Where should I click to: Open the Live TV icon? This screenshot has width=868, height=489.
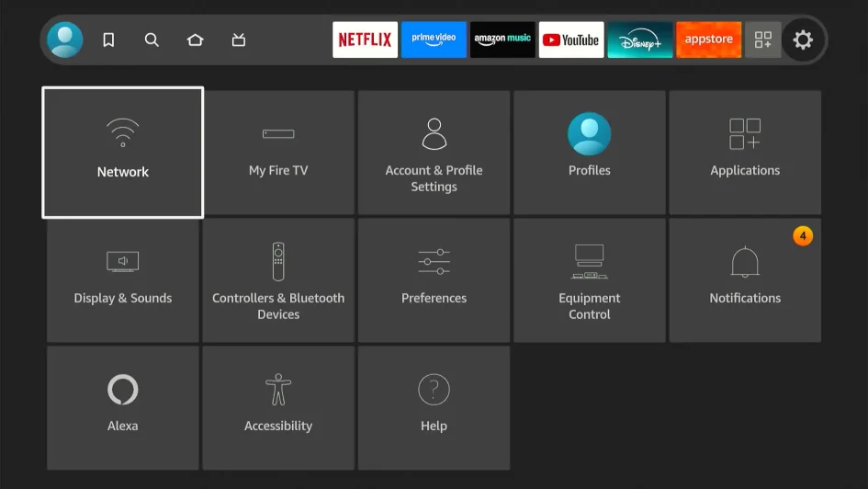(x=239, y=40)
